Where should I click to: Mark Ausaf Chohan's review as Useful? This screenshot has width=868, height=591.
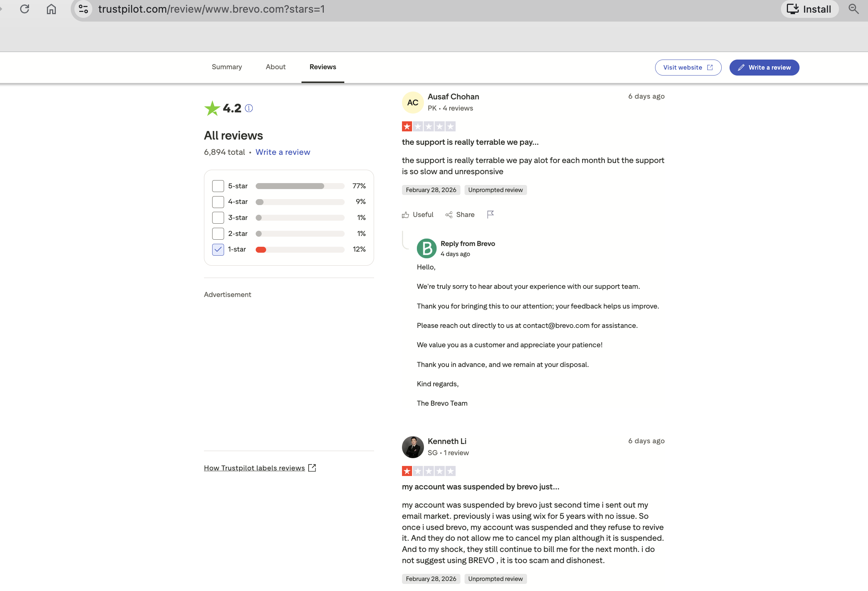pos(418,215)
